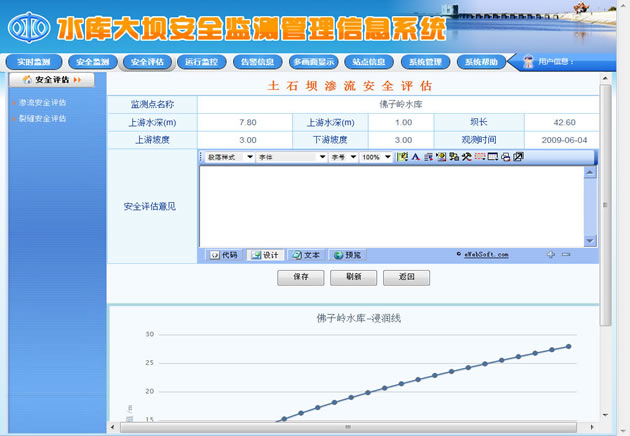630x436 pixels.
Task: Open the 裂缝安全评估 sidebar link
Action: click(42, 119)
